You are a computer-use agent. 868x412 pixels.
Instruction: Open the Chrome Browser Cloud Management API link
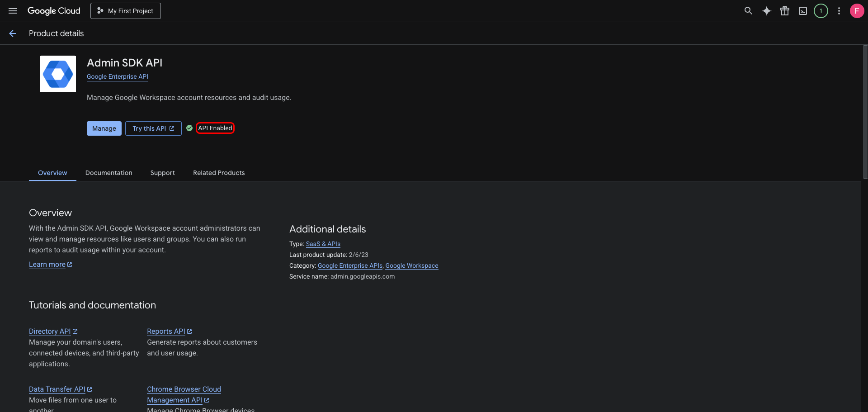pyautogui.click(x=184, y=394)
